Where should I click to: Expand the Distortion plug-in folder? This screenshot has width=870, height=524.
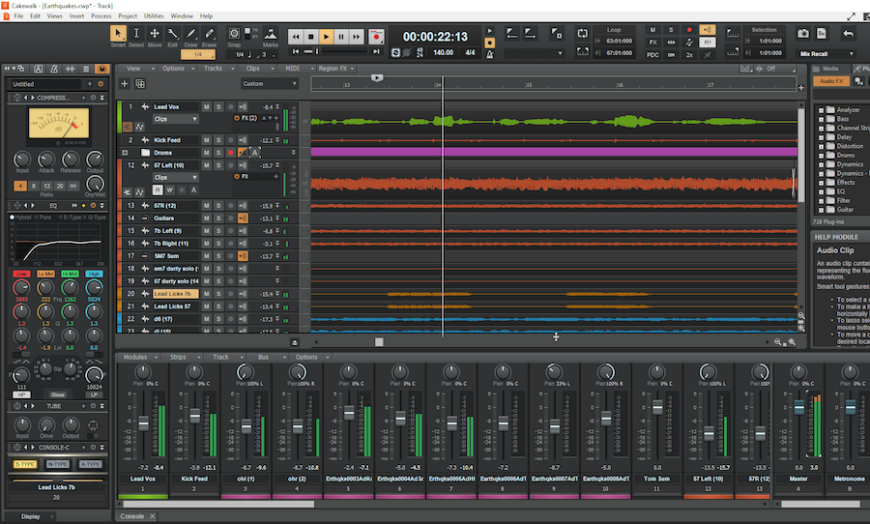(821, 146)
